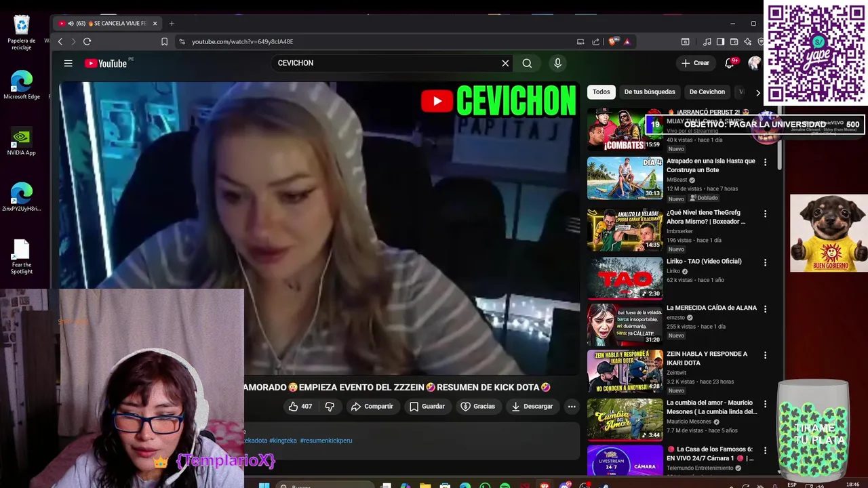Select the Todos filter chip
Image resolution: width=868 pixels, height=488 pixels.
(601, 91)
